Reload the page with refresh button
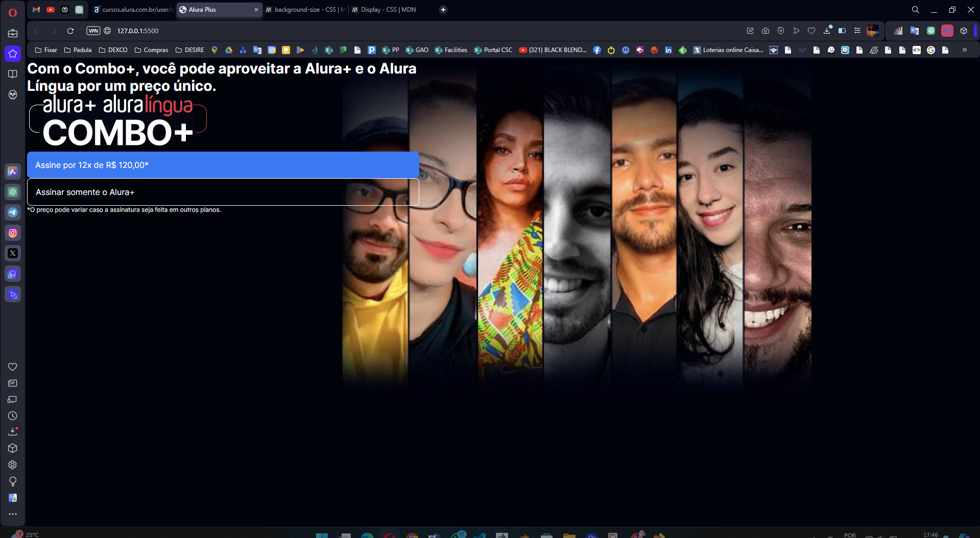 [70, 31]
